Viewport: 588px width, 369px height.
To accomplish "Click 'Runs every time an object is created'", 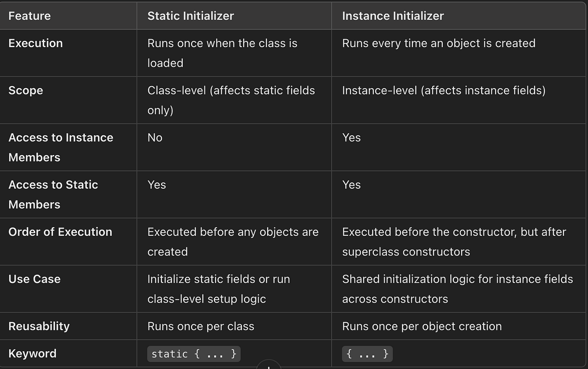I will 439,43.
